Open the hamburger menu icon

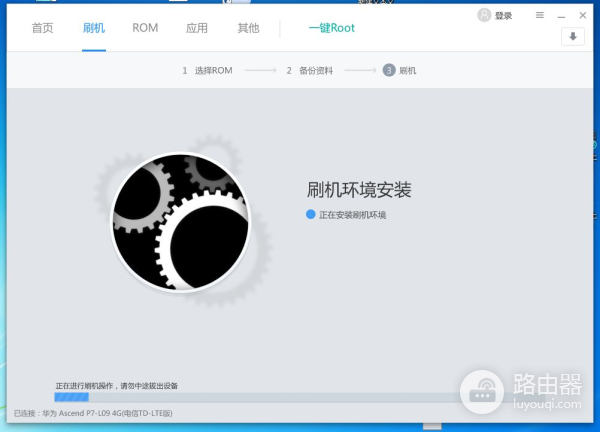click(540, 15)
